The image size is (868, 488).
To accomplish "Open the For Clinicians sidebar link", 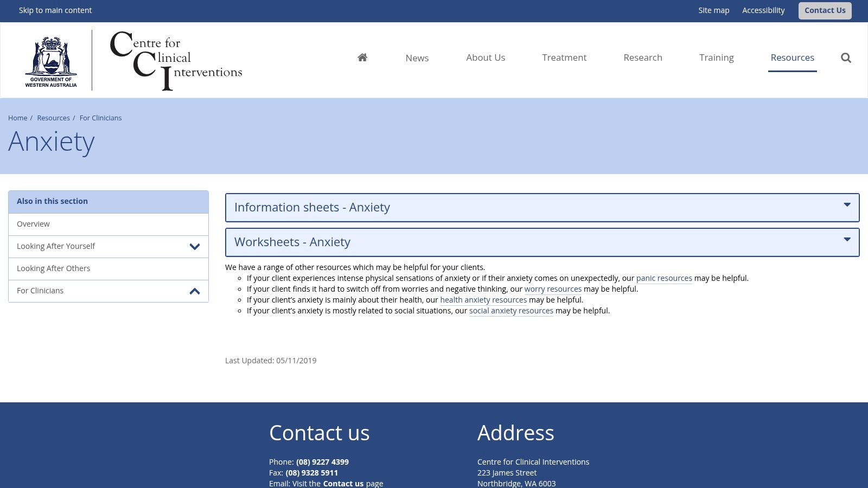I will 40,291.
